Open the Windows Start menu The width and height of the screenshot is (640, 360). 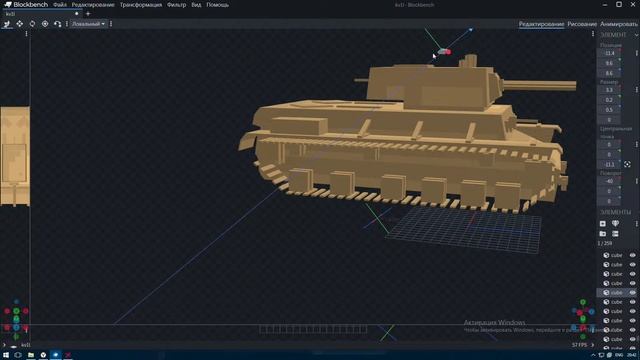click(6, 355)
